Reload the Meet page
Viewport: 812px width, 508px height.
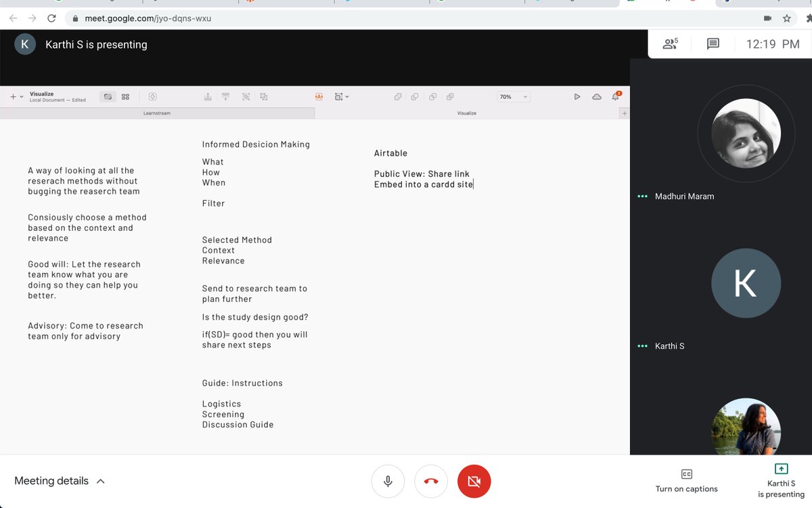(51, 18)
